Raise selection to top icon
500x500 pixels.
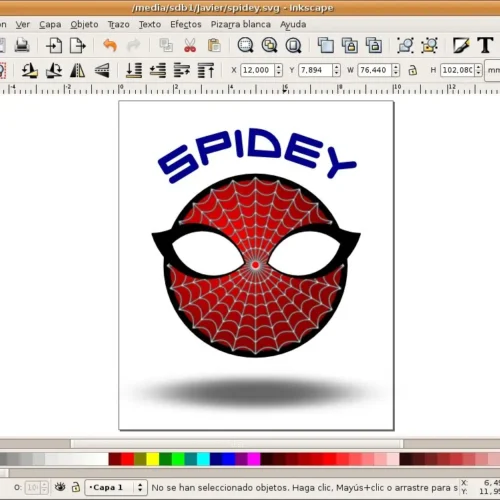pos(206,70)
